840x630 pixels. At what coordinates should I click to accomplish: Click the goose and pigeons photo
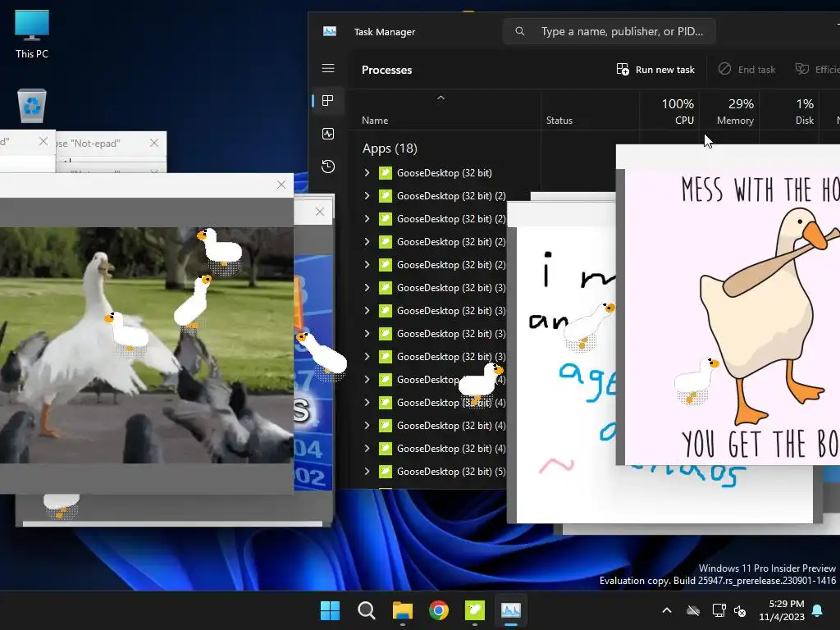click(146, 345)
